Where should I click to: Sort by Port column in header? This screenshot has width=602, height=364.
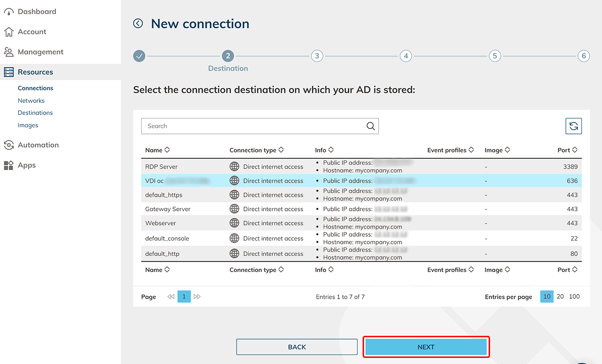point(567,150)
